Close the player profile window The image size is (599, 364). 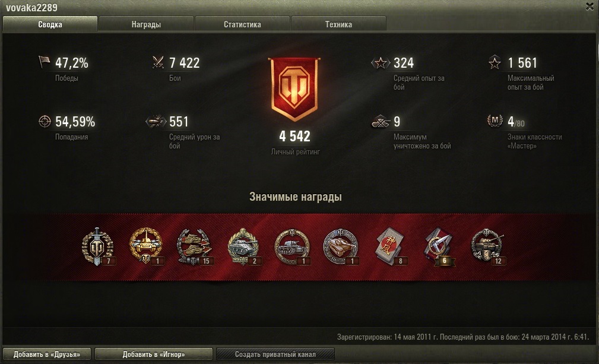click(590, 7)
